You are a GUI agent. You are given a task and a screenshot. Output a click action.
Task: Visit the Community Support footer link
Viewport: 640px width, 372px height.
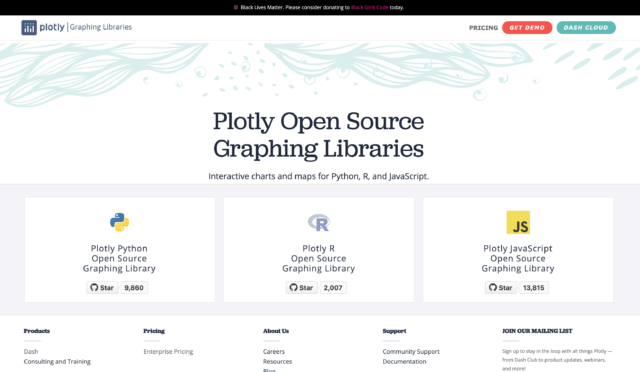pos(411,352)
